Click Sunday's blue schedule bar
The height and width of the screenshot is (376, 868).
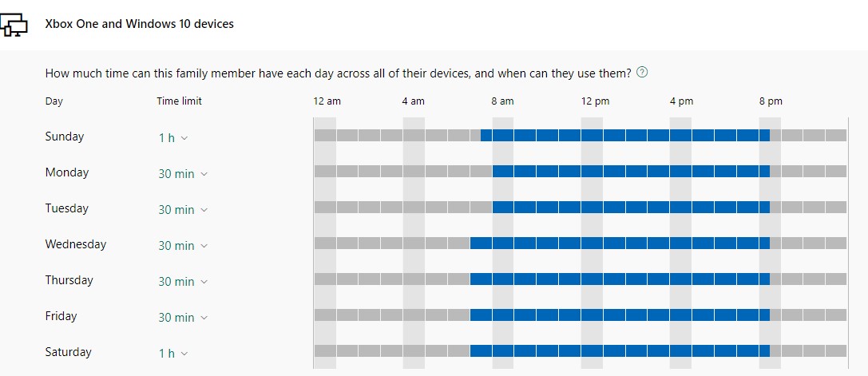pos(624,136)
